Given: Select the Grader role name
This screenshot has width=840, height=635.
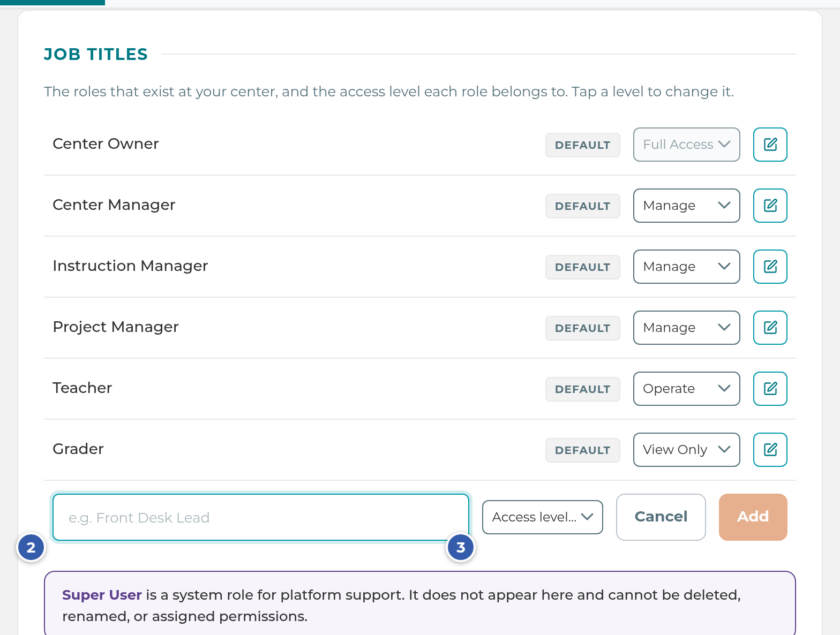Looking at the screenshot, I should 78,449.
